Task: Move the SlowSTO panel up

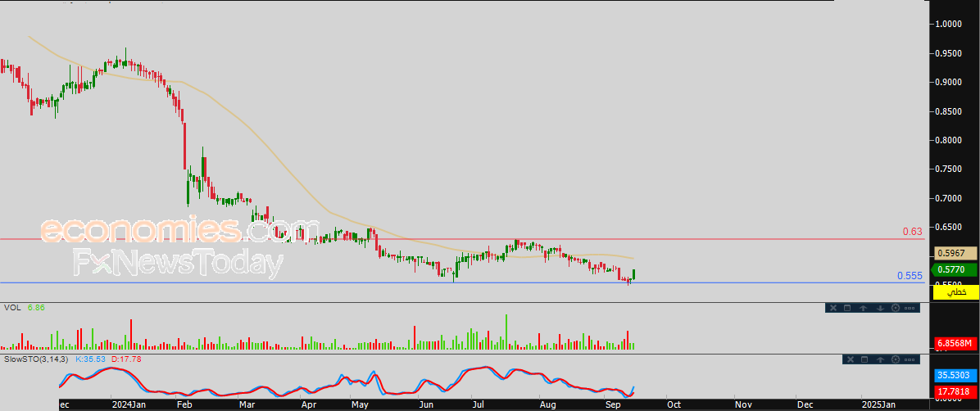Action: pos(880,359)
